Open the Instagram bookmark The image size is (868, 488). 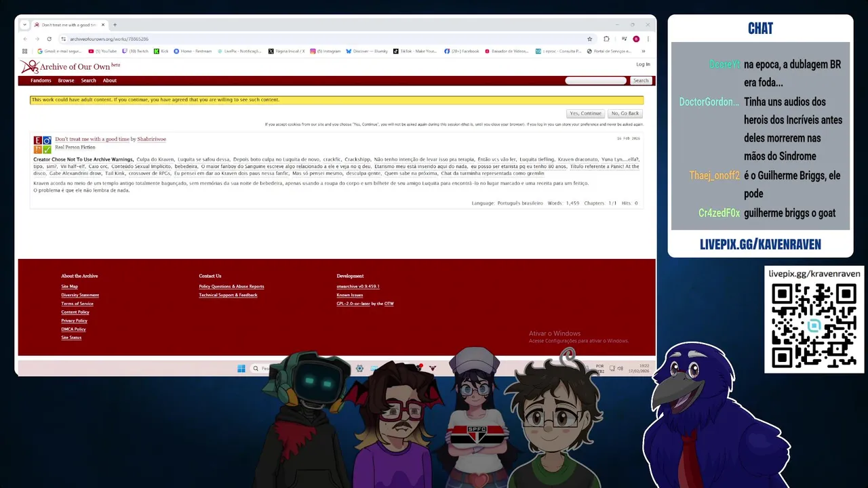[x=325, y=51]
